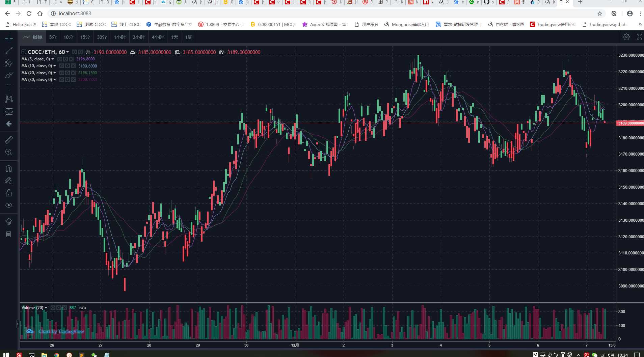Open the 指标 indicators menu

pos(33,37)
